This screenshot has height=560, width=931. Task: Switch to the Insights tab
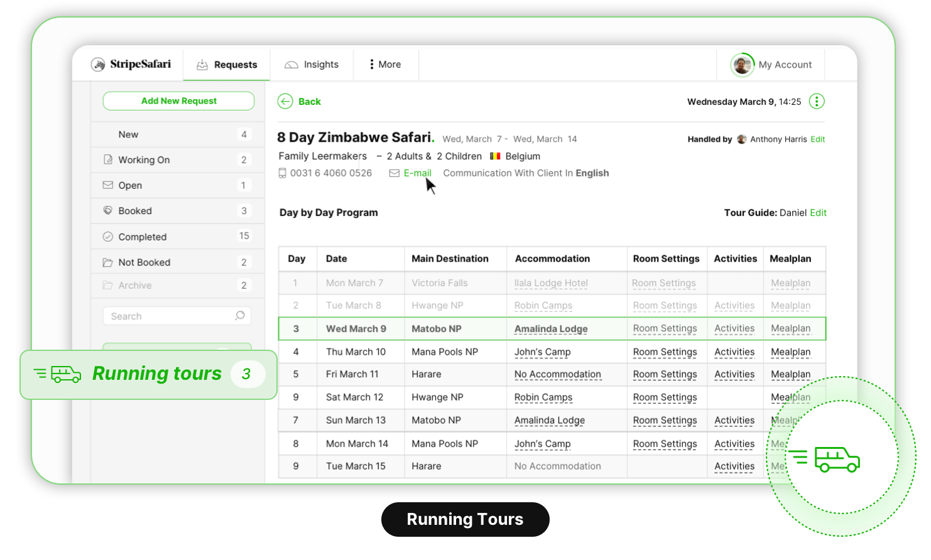coord(312,65)
